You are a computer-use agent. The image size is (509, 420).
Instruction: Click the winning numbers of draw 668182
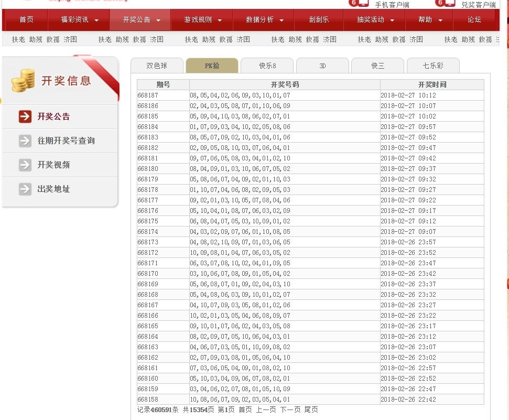coord(240,148)
